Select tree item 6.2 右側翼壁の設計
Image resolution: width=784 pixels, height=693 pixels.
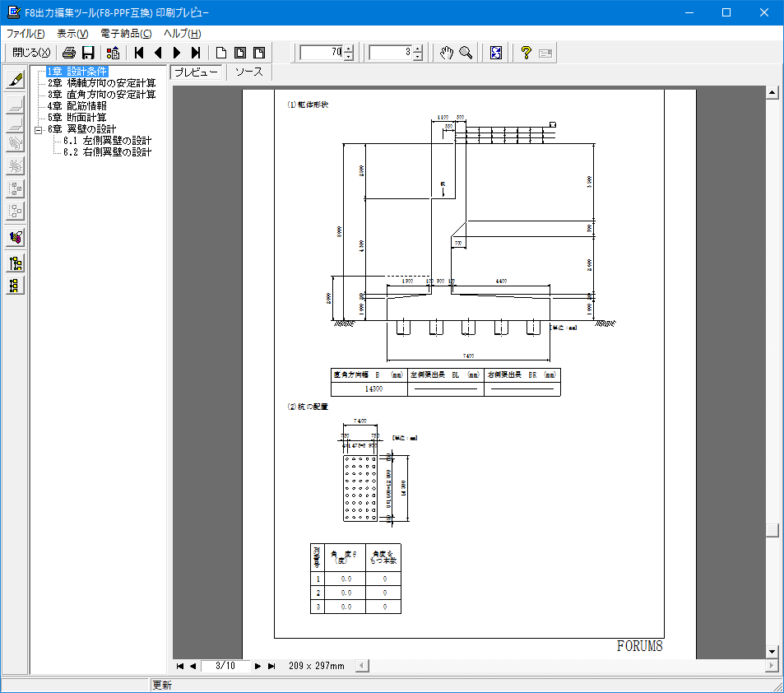click(x=107, y=152)
